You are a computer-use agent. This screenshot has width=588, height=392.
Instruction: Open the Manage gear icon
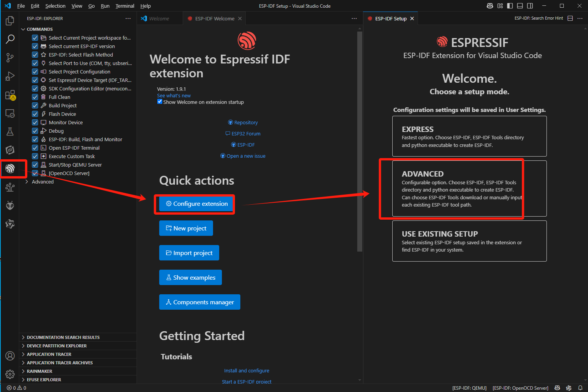coord(10,374)
